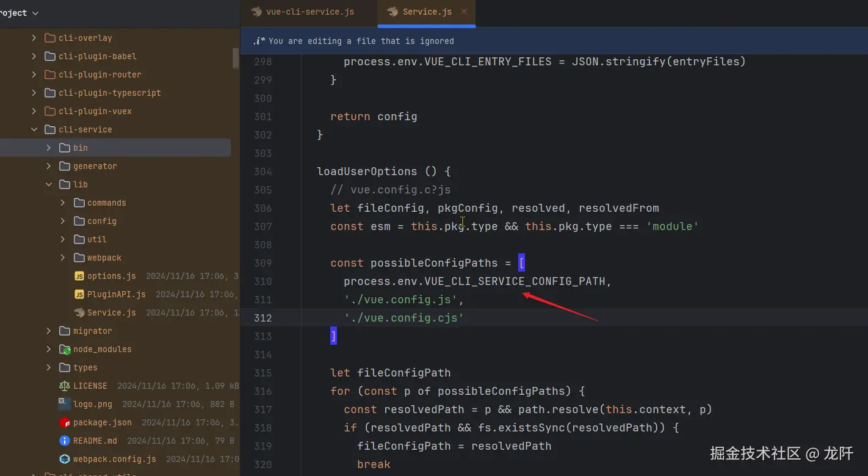Click the lib folder icon
Image resolution: width=868 pixels, height=476 pixels.
[65, 184]
